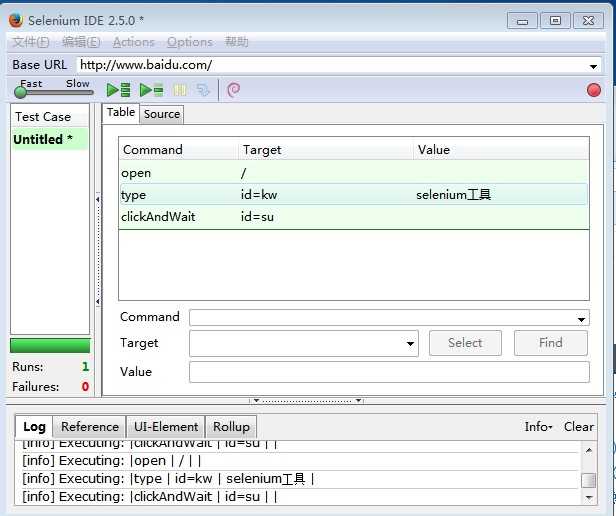Switch to the Source tab

161,114
